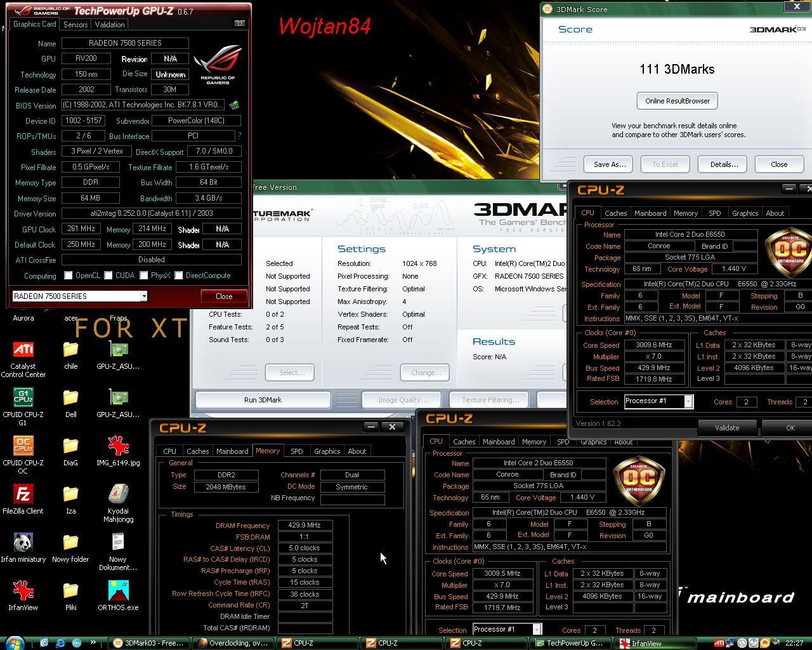Open Graphics tab in version 1.62.2 CPU-Z
The height and width of the screenshot is (650, 812).
(745, 213)
